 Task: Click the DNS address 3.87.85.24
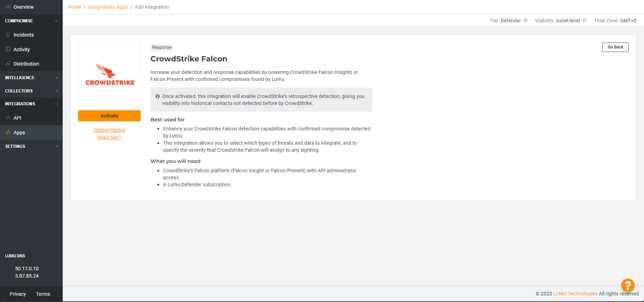tap(27, 276)
